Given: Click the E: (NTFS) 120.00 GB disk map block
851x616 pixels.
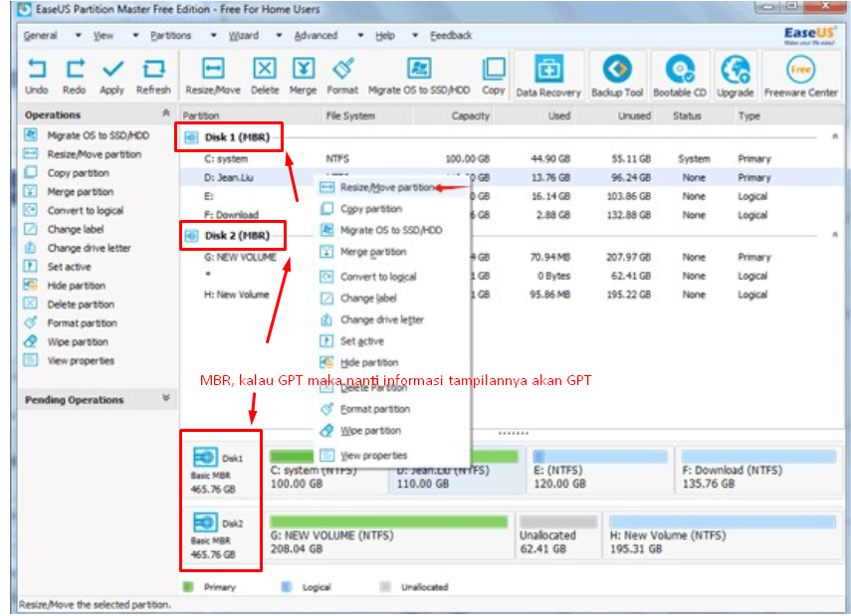Looking at the screenshot, I should click(x=599, y=470).
